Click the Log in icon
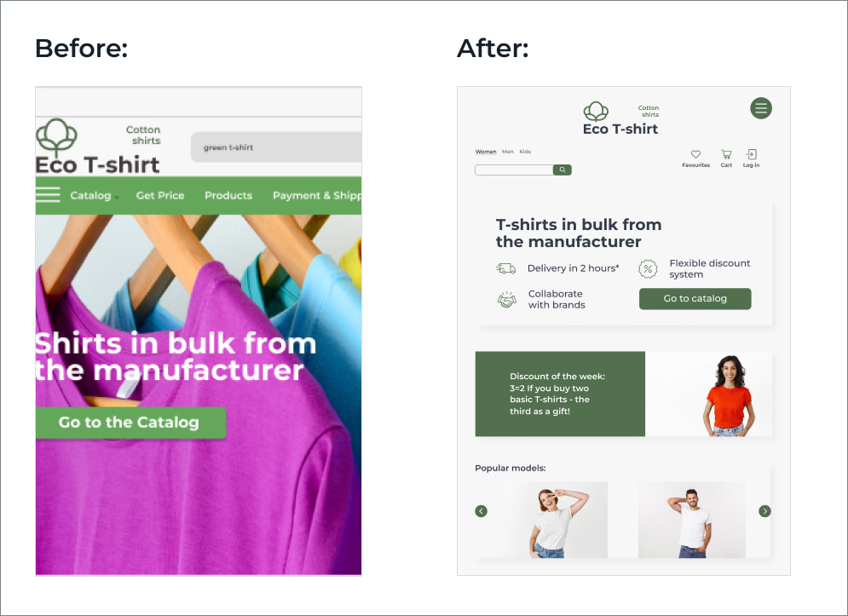 coord(751,154)
